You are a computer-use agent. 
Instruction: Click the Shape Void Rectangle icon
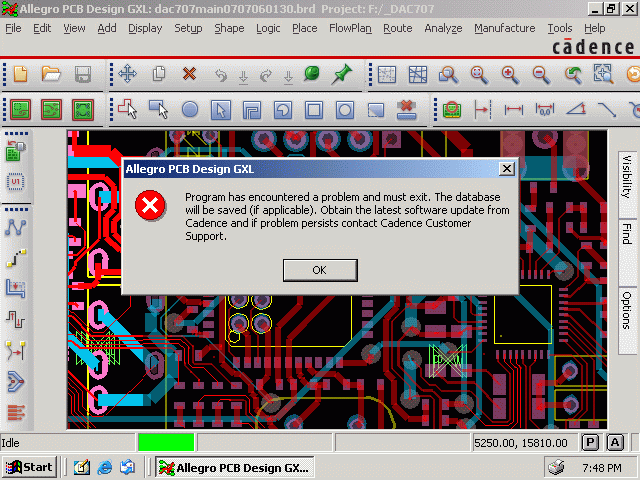click(x=313, y=110)
